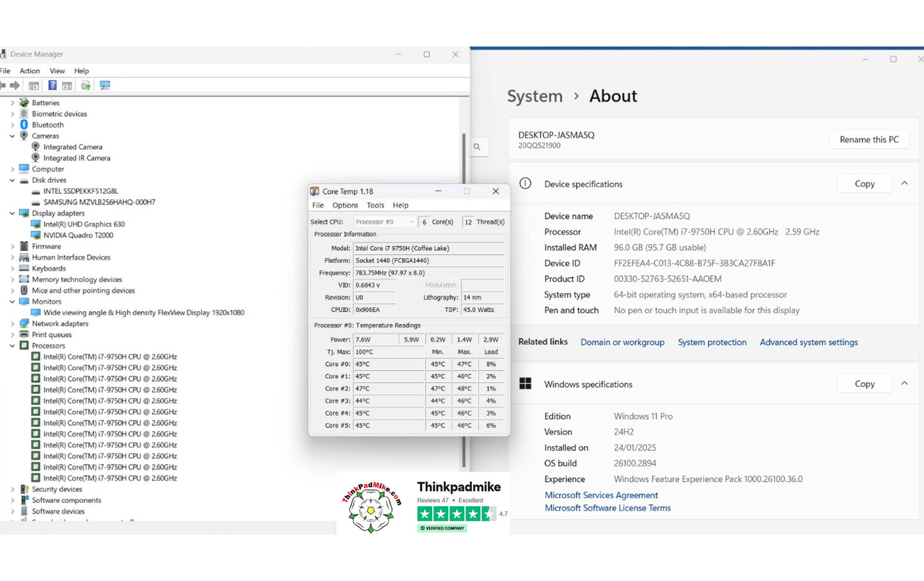
Task: Click the INTEL SSDPEKKF512G8L drive icon
Action: 36,191
